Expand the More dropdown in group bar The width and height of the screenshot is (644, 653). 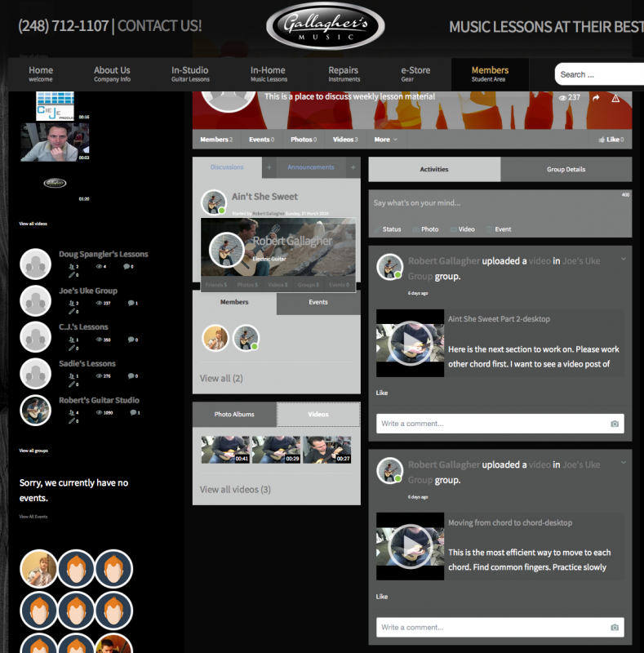(x=386, y=140)
